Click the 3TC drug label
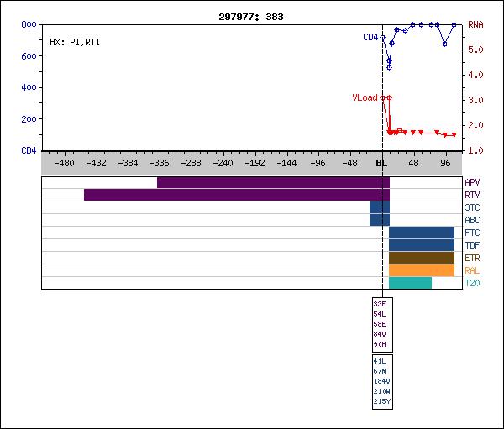 [x=472, y=207]
